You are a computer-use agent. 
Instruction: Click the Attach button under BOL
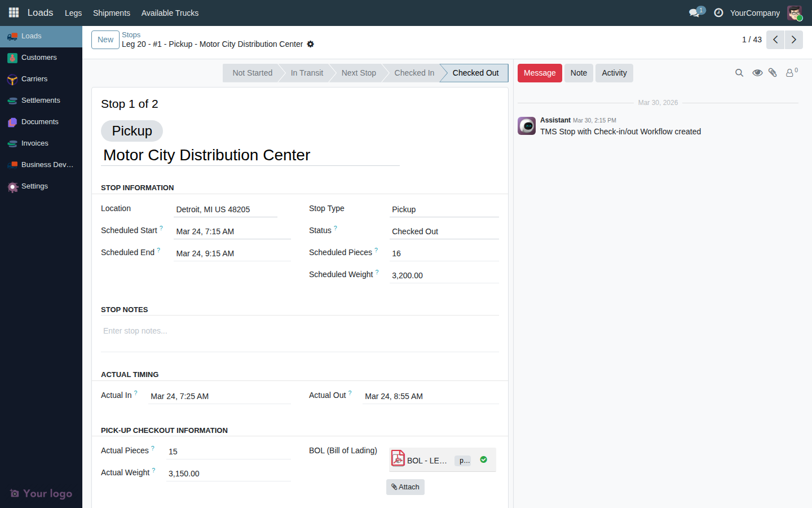[405, 487]
